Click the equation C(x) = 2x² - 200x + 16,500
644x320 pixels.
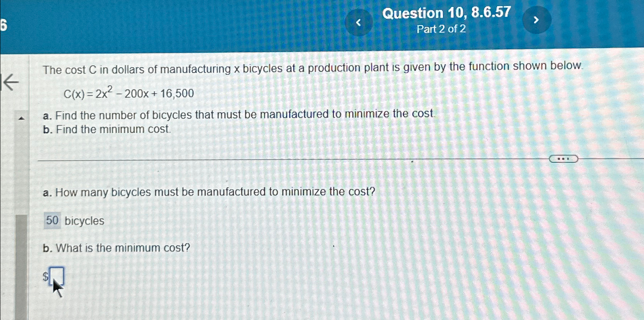pyautogui.click(x=128, y=93)
